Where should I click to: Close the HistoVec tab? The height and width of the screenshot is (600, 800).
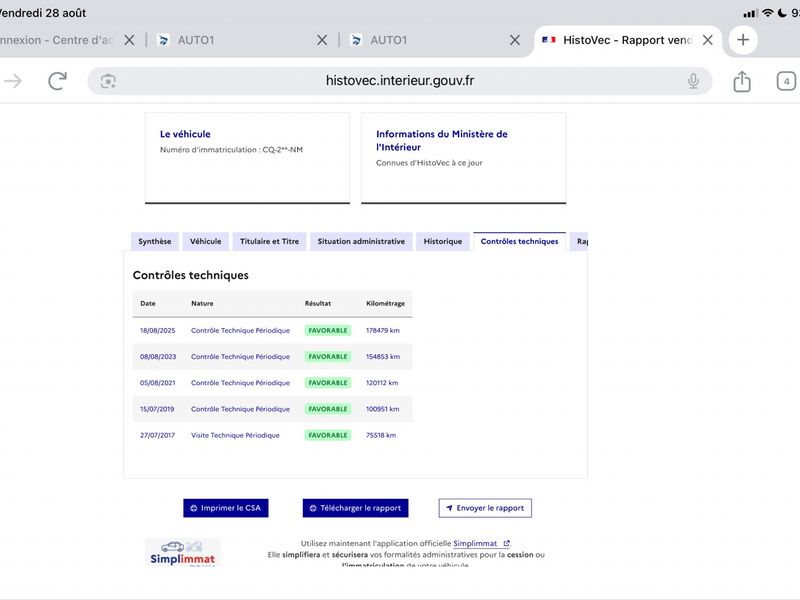point(708,40)
